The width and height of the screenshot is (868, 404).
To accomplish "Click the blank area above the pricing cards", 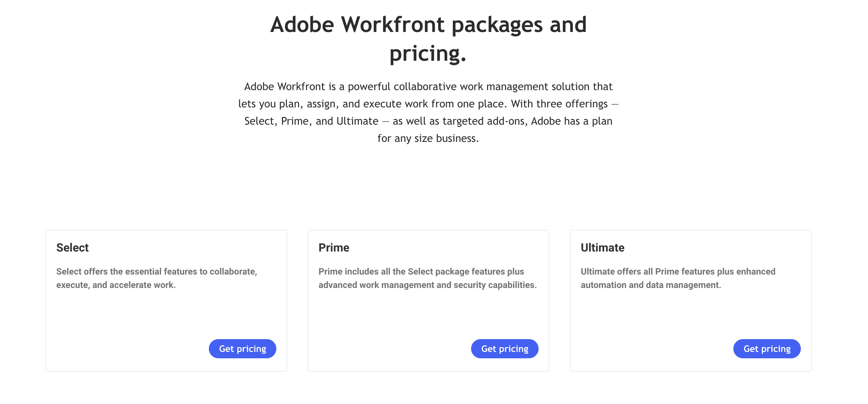I will [x=429, y=189].
